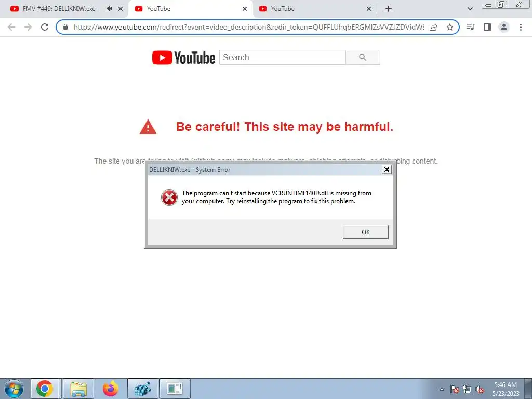Click OK in the System Error dialog
This screenshot has height=399, width=532.
coord(365,232)
